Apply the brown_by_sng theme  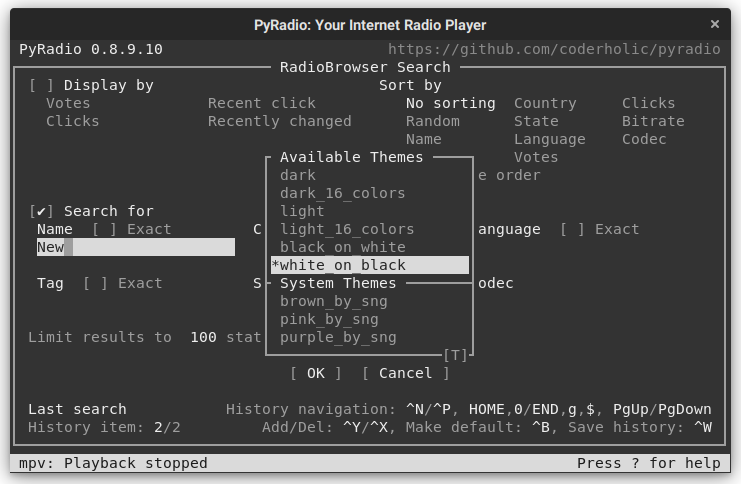point(334,301)
